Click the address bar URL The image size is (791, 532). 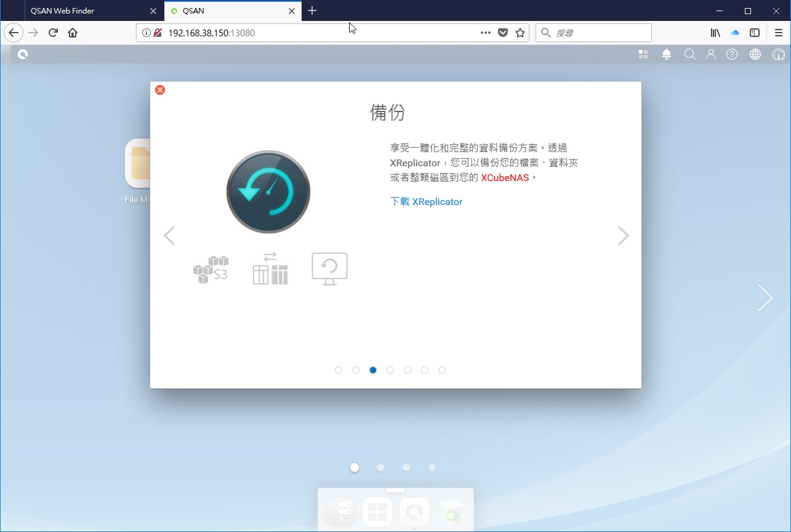(x=211, y=33)
